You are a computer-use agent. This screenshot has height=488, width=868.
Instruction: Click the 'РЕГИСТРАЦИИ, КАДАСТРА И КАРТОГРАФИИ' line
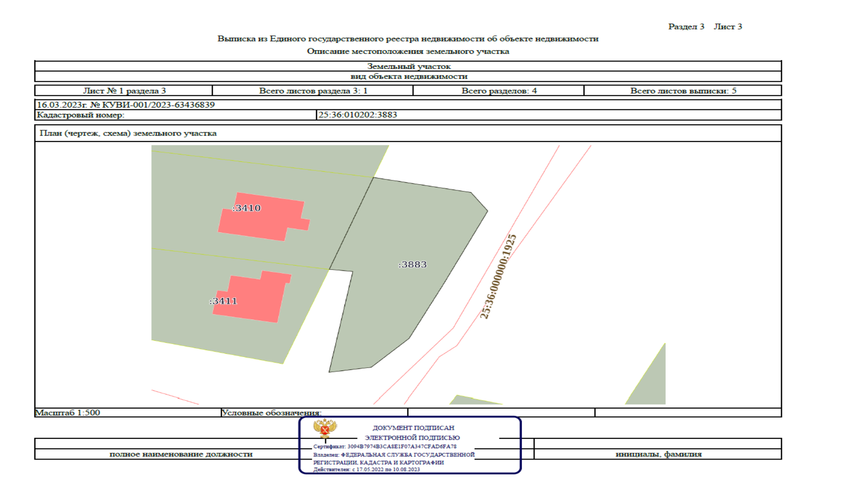(378, 463)
